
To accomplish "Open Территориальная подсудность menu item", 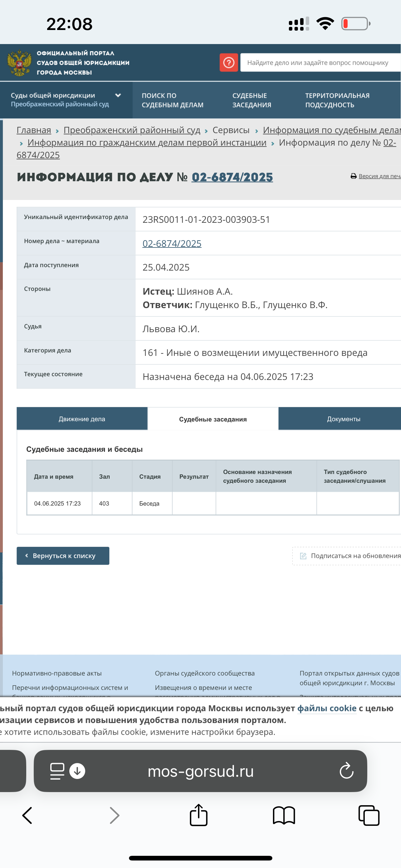I will (x=337, y=100).
